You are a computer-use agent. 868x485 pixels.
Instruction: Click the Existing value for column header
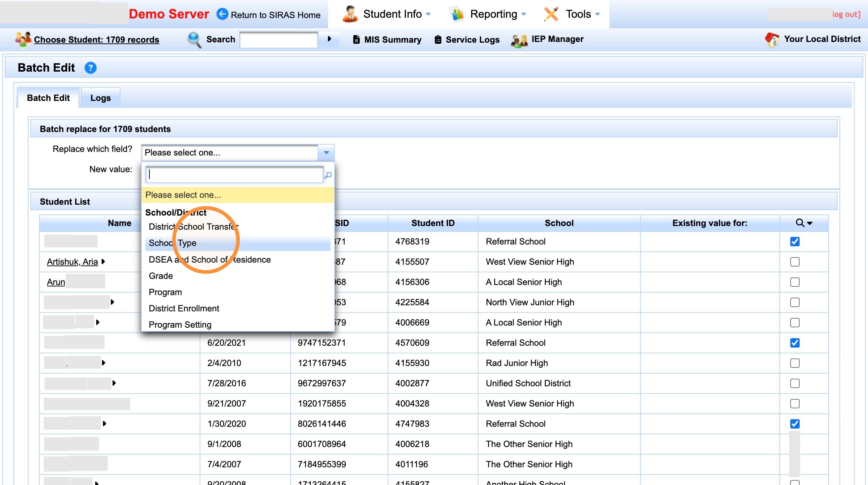710,223
